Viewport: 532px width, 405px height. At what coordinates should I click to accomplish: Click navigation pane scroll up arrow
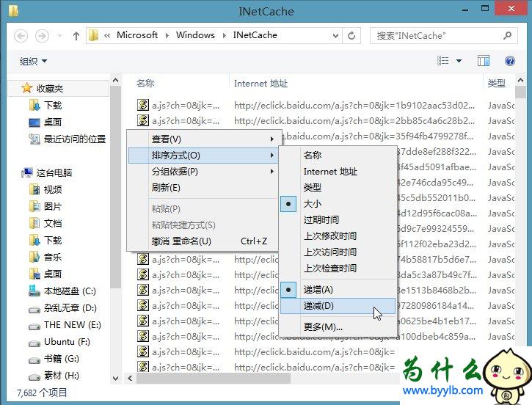(x=116, y=80)
